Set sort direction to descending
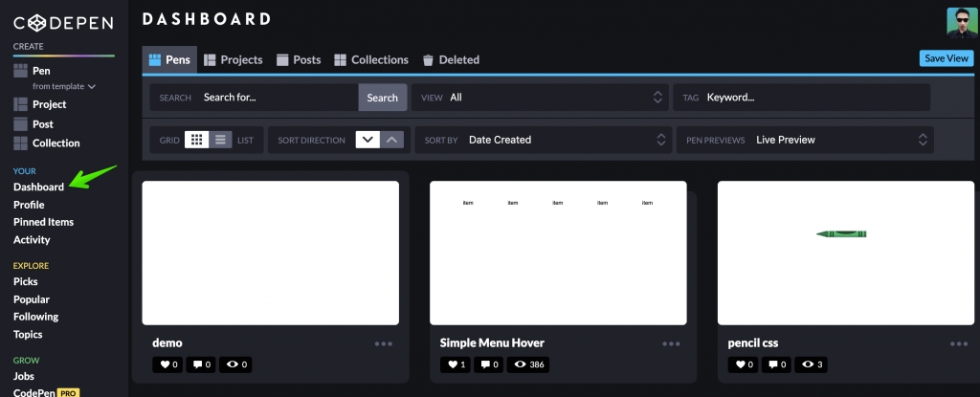Screen dimensions: 980x397 pyautogui.click(x=367, y=140)
